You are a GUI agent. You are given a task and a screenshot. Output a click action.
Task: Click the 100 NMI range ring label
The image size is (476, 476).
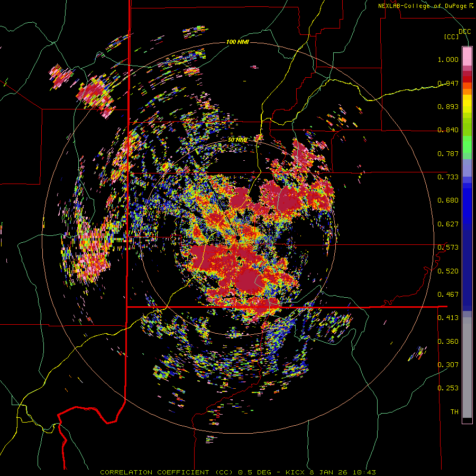(x=237, y=42)
